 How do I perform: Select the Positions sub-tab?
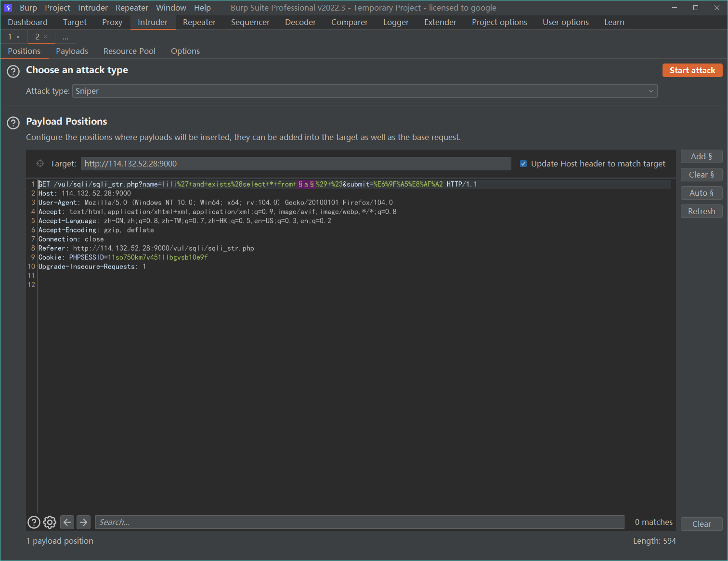pyautogui.click(x=24, y=51)
